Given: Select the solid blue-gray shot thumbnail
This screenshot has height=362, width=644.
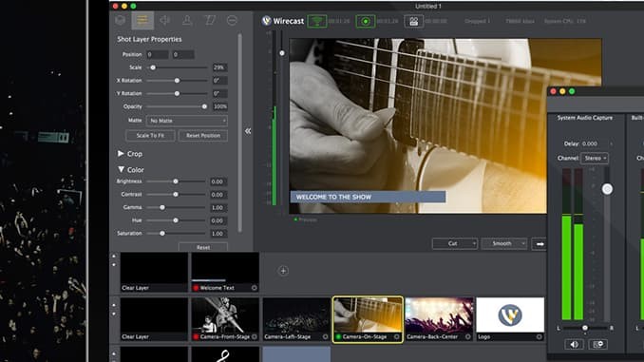Looking at the screenshot, I should [296, 354].
